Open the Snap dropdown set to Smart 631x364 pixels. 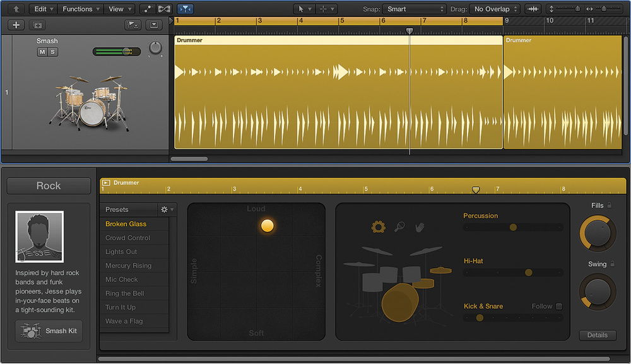point(415,9)
